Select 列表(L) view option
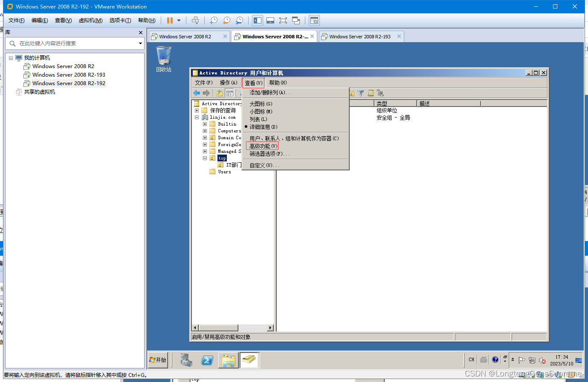Viewport: 588px width, 382px height. click(x=295, y=119)
